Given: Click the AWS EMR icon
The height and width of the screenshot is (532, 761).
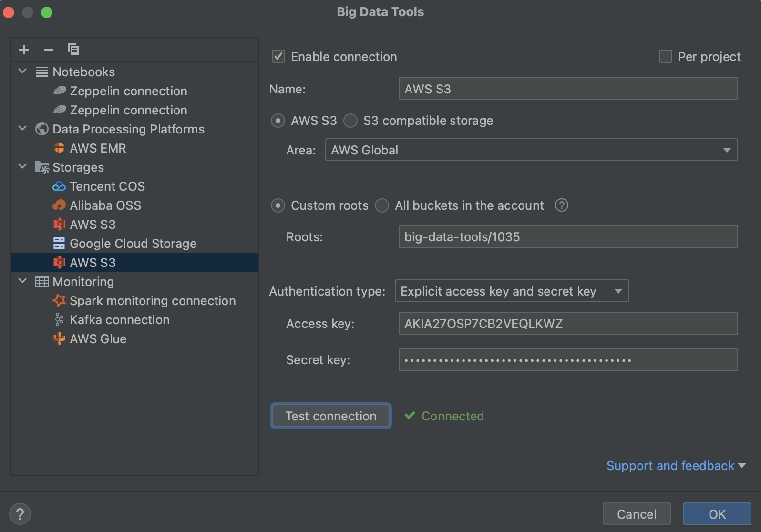Looking at the screenshot, I should (x=59, y=148).
